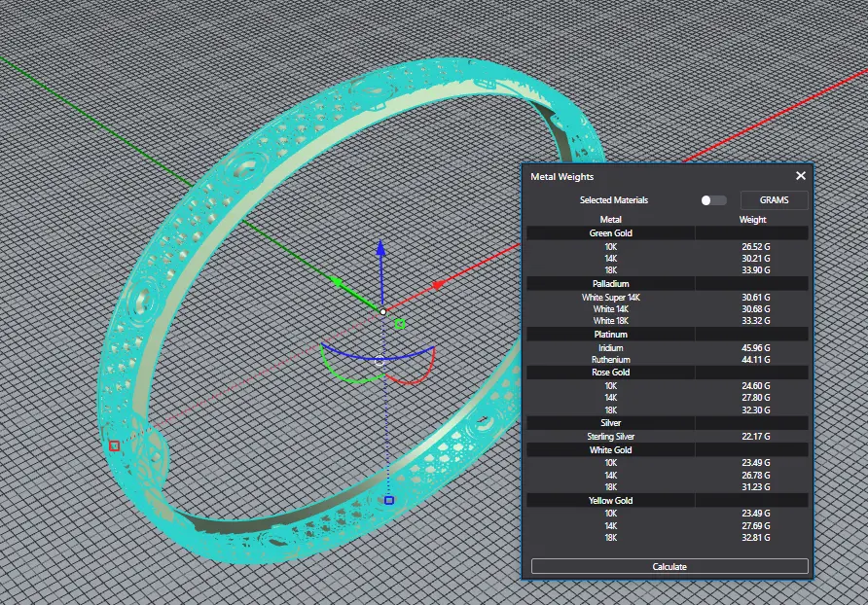Image resolution: width=868 pixels, height=605 pixels.
Task: Click the blue Z-axis gumball move arrow
Action: pos(380,248)
